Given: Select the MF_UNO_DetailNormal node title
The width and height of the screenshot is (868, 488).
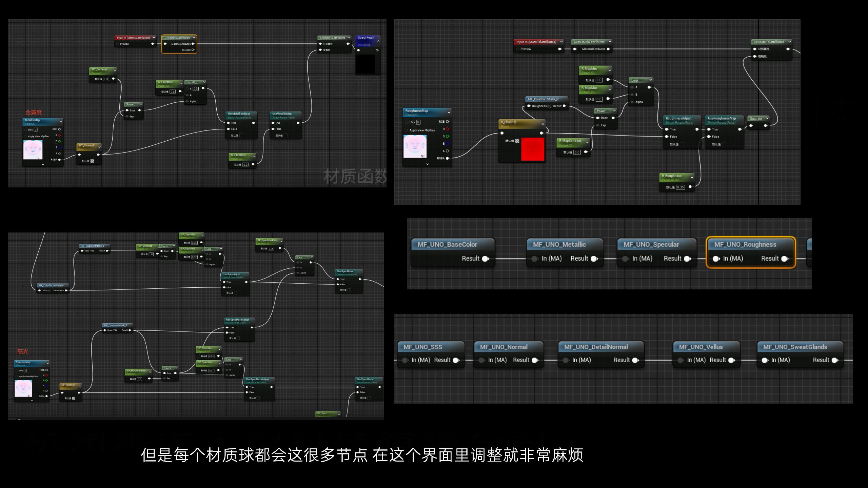Looking at the screenshot, I should pyautogui.click(x=596, y=347).
